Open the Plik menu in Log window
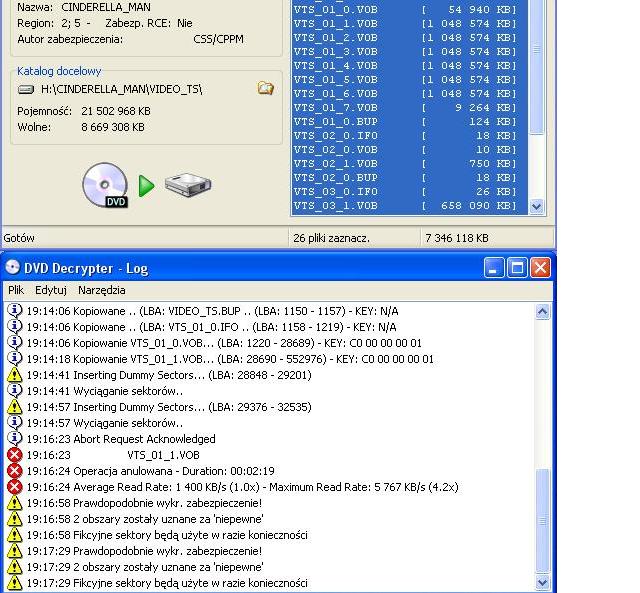Viewport: 640px width, 593px height. click(x=16, y=290)
